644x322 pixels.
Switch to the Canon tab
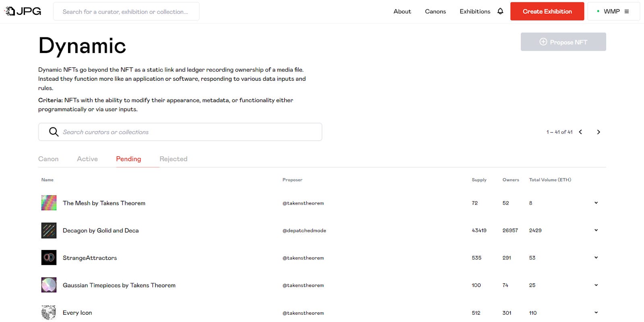(48, 159)
